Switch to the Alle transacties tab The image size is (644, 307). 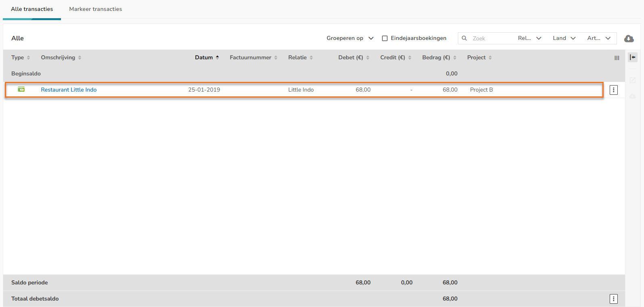(32, 9)
